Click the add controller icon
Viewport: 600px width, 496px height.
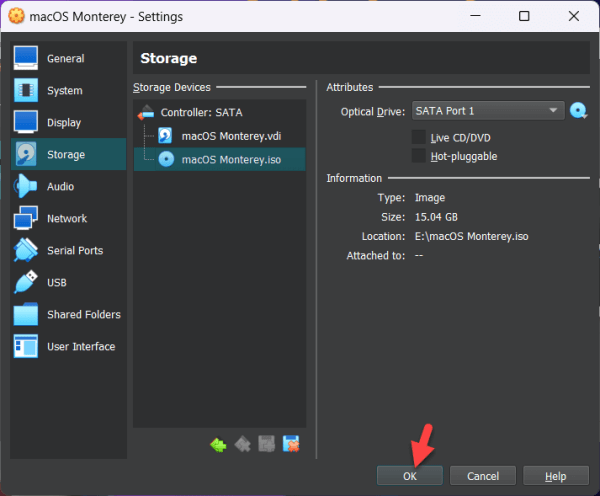click(218, 445)
